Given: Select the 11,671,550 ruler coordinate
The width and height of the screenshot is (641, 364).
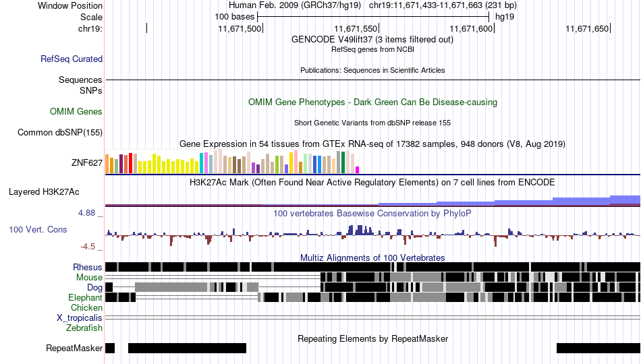Looking at the screenshot, I should point(356,28).
